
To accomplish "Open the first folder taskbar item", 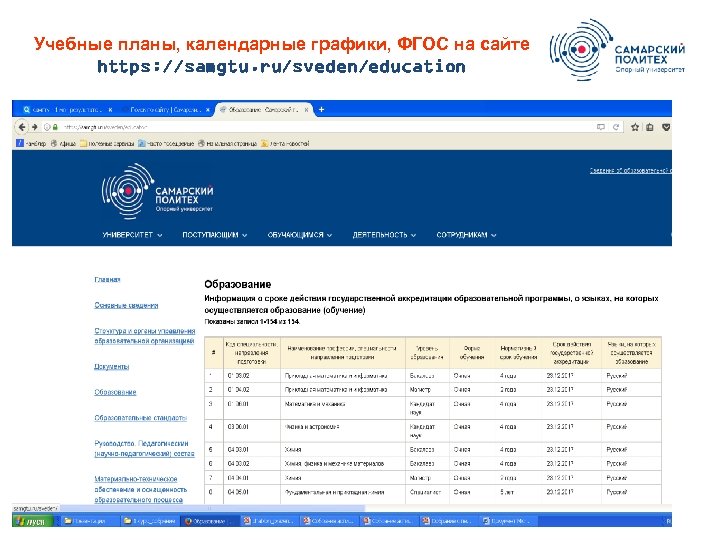I will click(87, 521).
